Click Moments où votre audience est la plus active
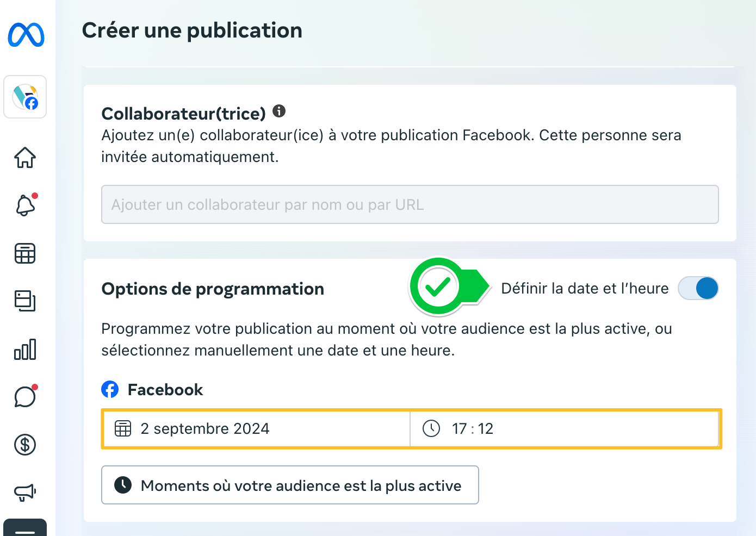This screenshot has width=756, height=536. pos(290,485)
